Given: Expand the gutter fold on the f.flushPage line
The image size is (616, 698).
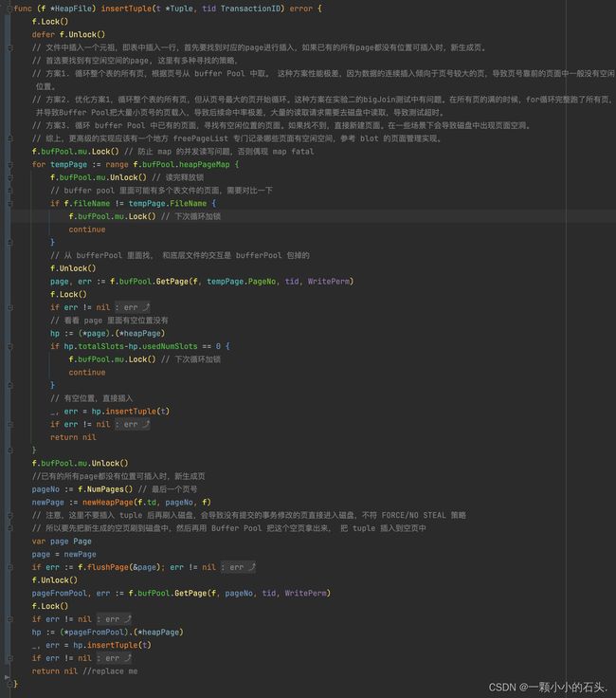Looking at the screenshot, I should click(9, 567).
